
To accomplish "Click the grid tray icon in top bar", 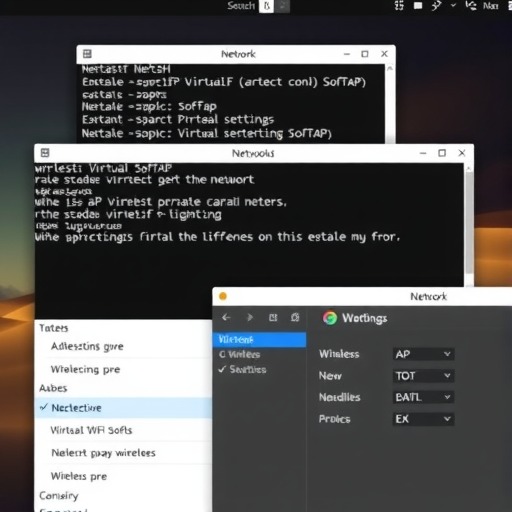I will coord(399,6).
